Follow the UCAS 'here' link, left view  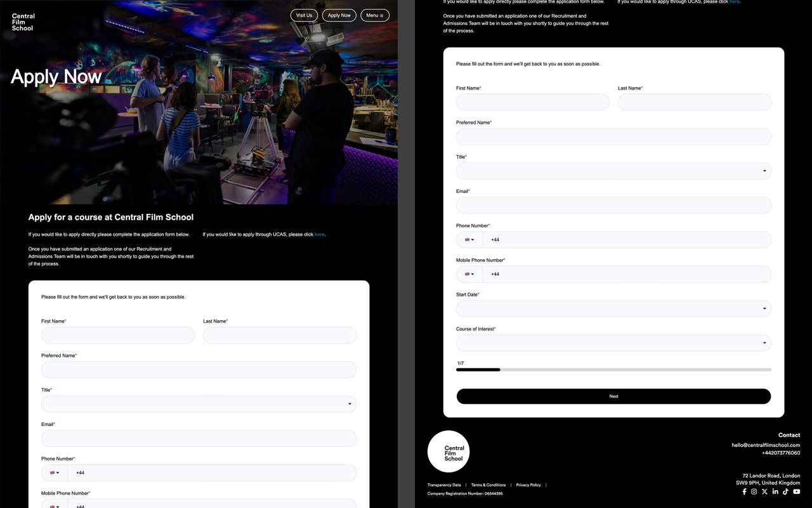pos(320,234)
